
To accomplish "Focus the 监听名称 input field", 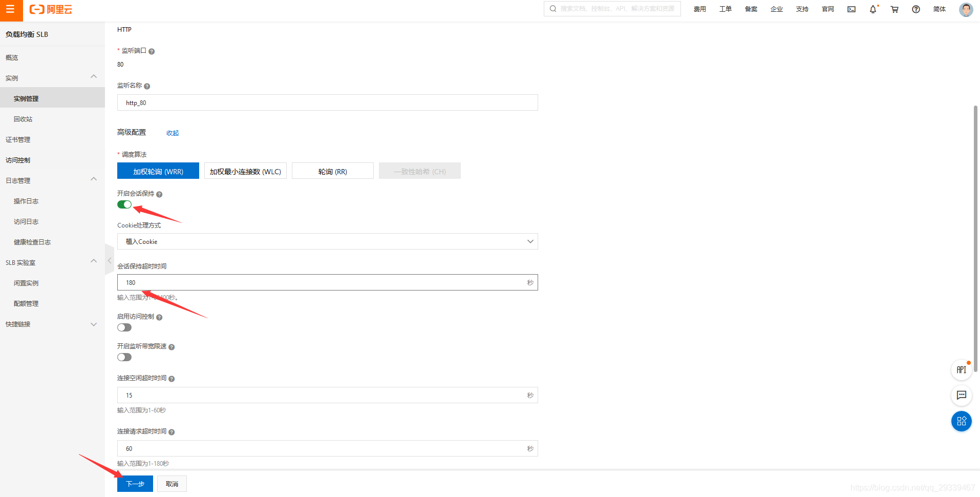I will (x=328, y=102).
